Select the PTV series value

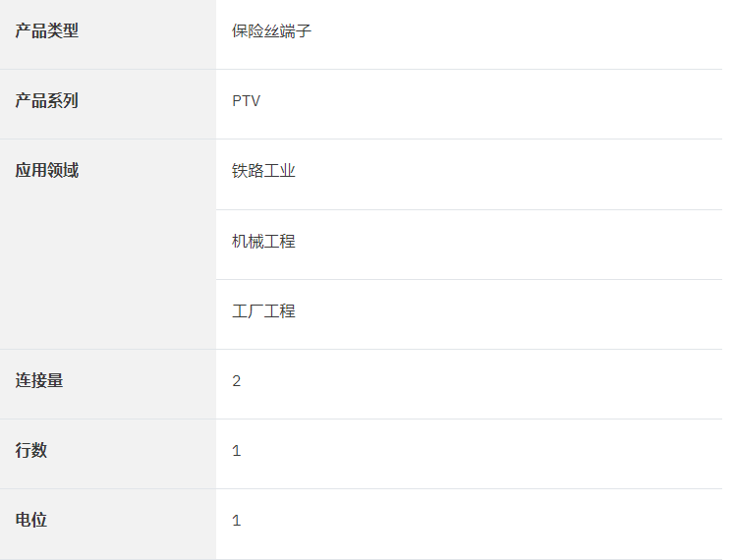pyautogui.click(x=247, y=100)
